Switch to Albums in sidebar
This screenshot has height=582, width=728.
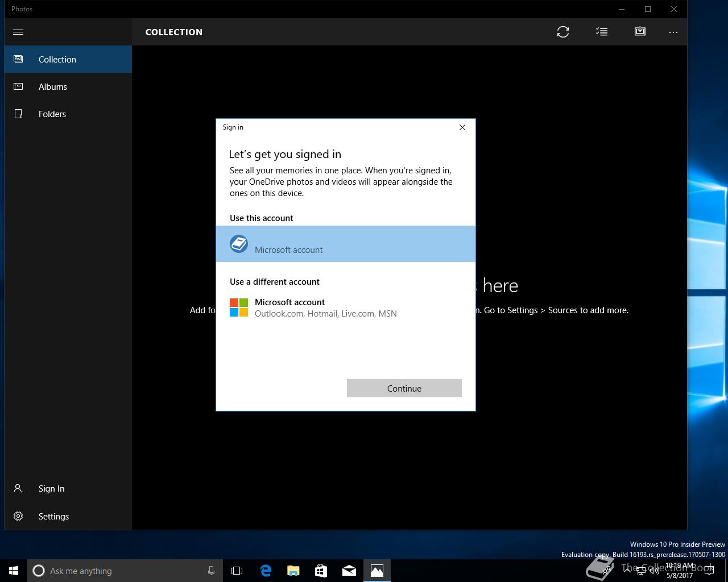point(52,86)
